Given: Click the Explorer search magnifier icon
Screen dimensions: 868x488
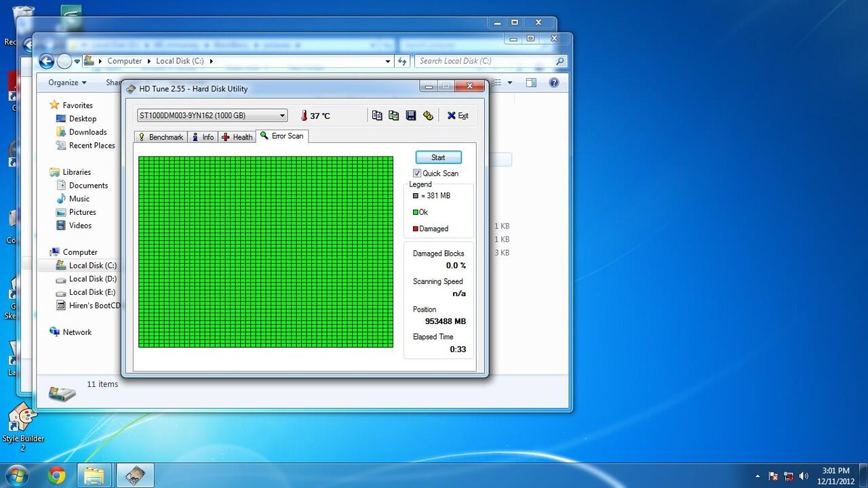Looking at the screenshot, I should [x=559, y=61].
